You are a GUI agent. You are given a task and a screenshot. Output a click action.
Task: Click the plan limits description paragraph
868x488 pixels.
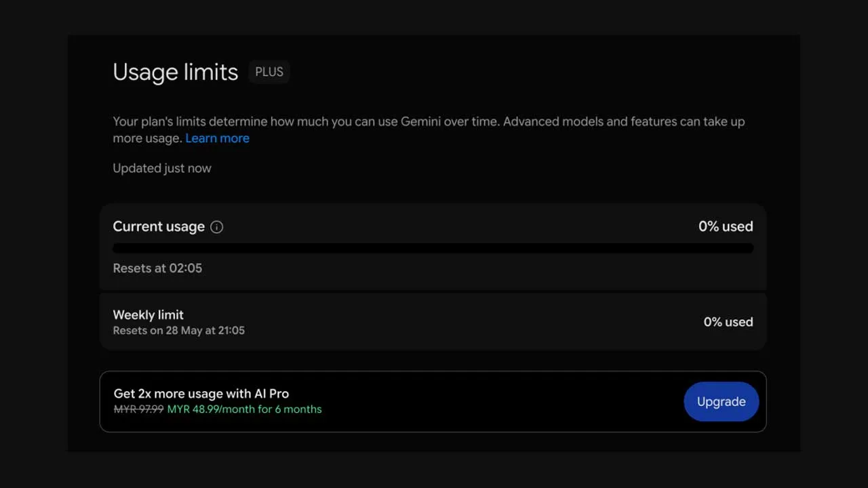(429, 129)
